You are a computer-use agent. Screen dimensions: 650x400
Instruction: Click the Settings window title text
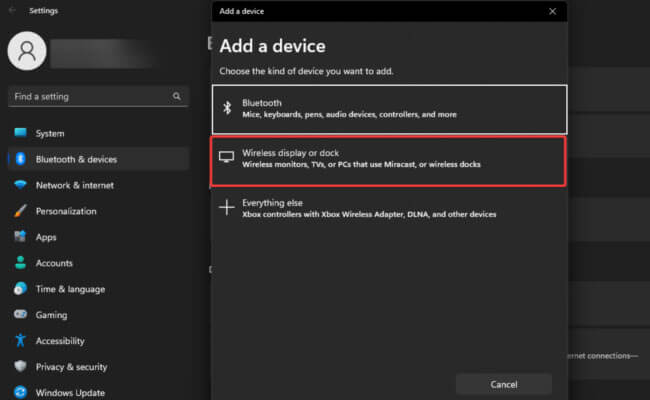pos(44,11)
